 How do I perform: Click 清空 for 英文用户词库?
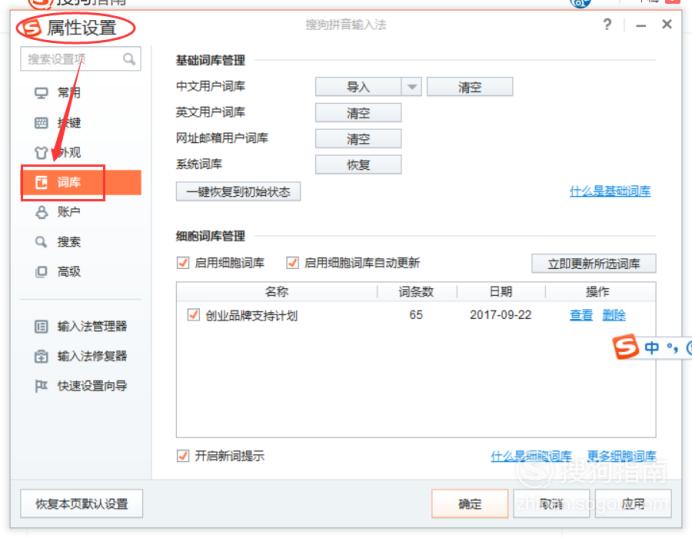point(358,113)
